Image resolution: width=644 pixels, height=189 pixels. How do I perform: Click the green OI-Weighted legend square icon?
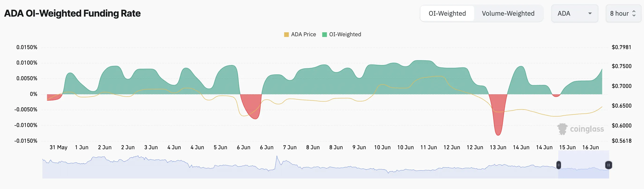click(324, 34)
